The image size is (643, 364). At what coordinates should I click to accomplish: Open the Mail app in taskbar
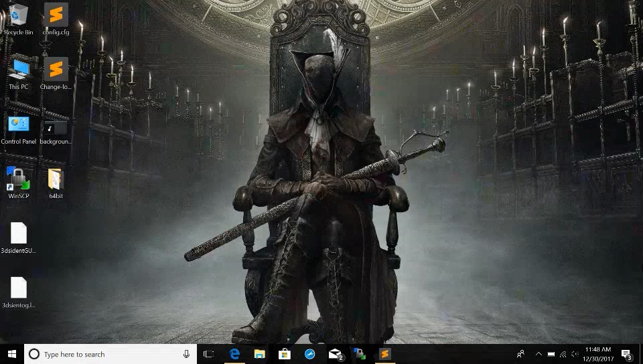(334, 354)
